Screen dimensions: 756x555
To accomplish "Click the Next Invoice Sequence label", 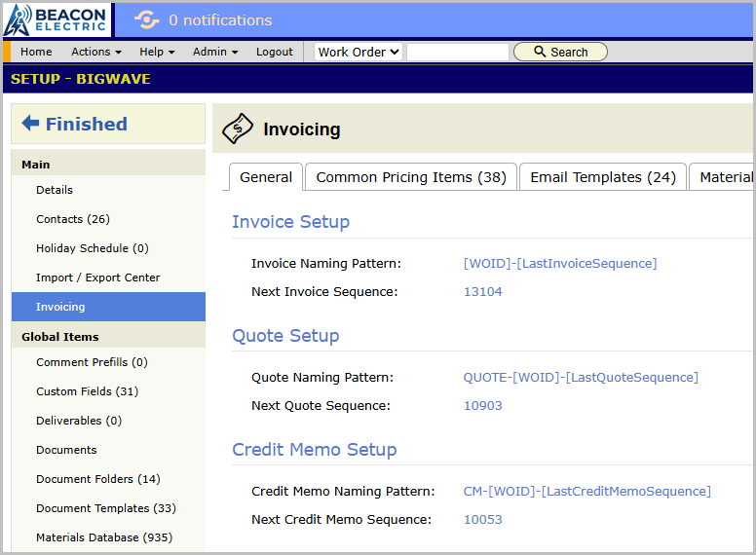I will tap(324, 291).
